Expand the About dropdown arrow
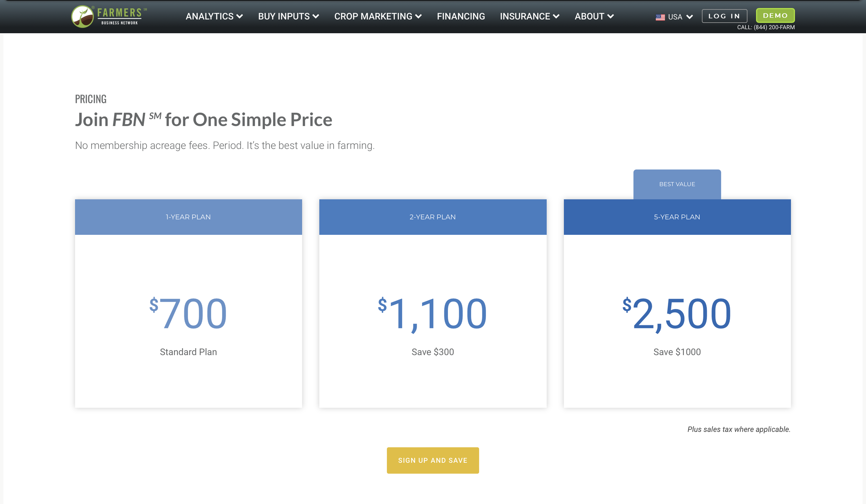This screenshot has height=504, width=866. point(611,16)
